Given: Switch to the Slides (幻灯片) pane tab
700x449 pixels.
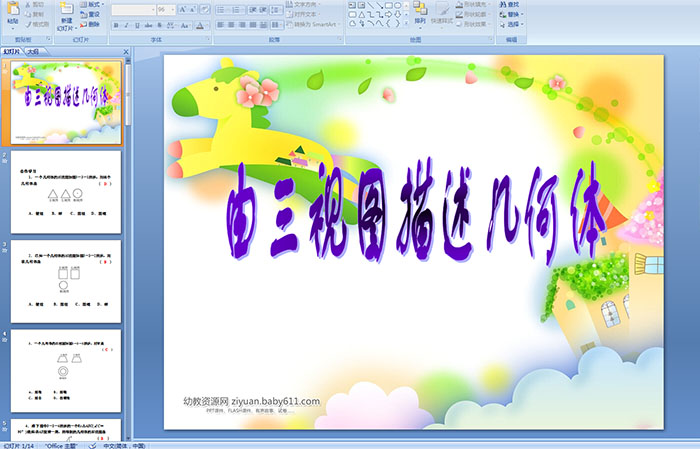Looking at the screenshot, I should [12, 51].
